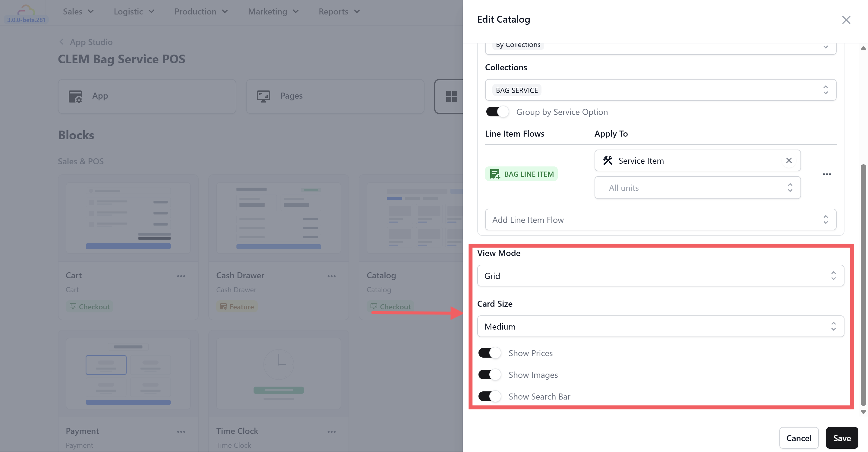The height and width of the screenshot is (452, 868).
Task: Click the Cancel button
Action: point(798,438)
